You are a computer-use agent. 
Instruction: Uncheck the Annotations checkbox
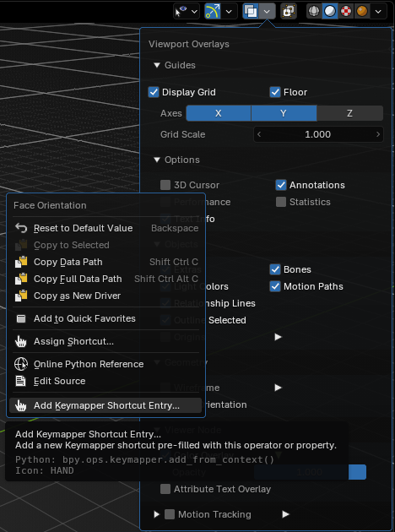pos(281,185)
